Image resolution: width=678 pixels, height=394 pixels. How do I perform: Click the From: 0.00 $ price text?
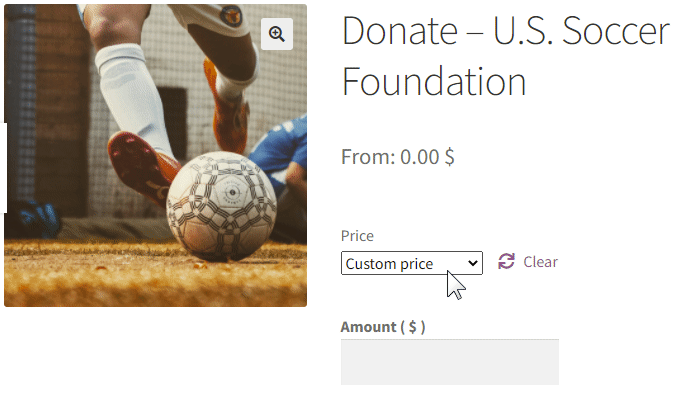[398, 157]
